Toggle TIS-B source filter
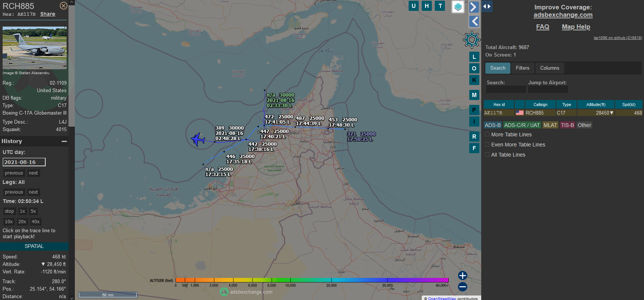The image size is (644, 300). [x=567, y=125]
